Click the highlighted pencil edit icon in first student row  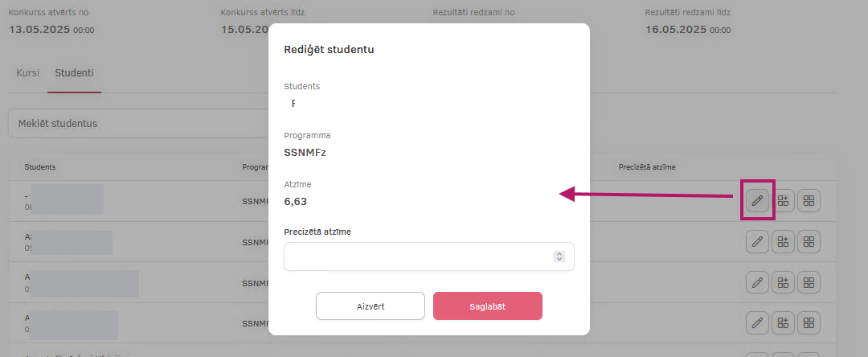(757, 200)
